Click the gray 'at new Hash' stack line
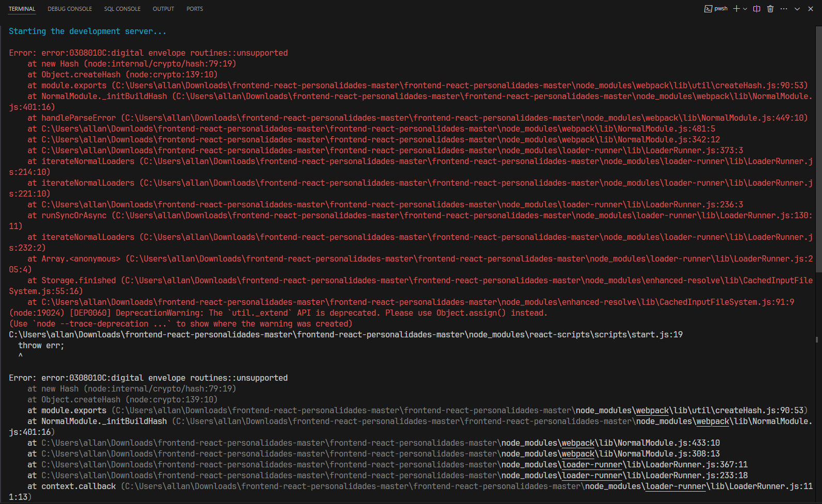This screenshot has width=822, height=504. tap(132, 389)
